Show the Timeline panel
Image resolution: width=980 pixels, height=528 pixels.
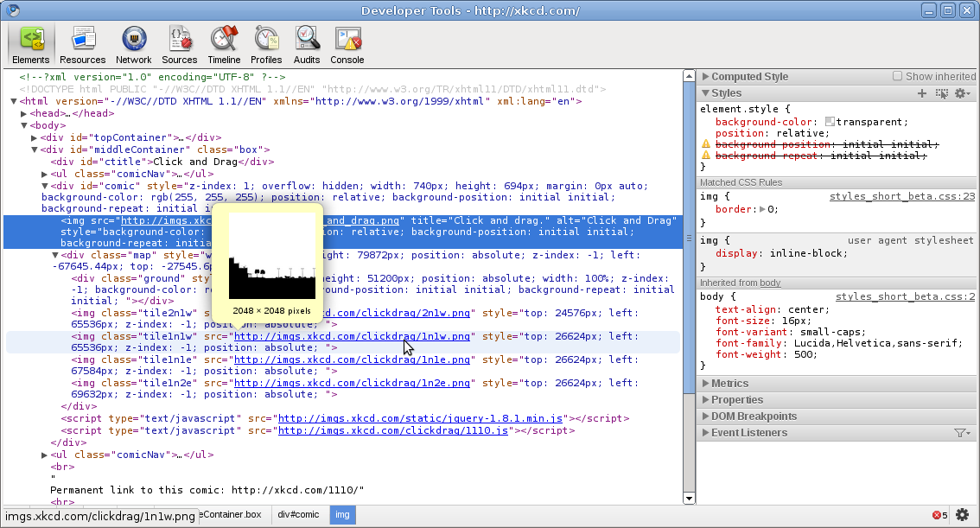point(224,44)
